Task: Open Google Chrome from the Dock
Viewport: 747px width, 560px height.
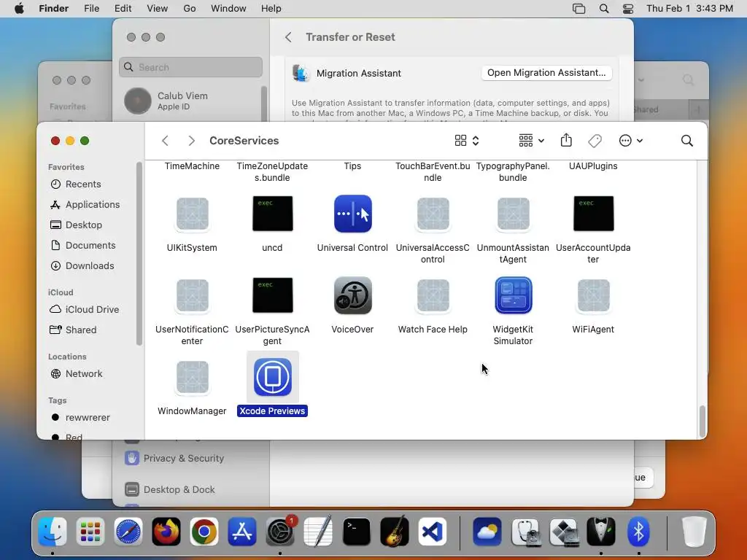Action: pyautogui.click(x=204, y=532)
